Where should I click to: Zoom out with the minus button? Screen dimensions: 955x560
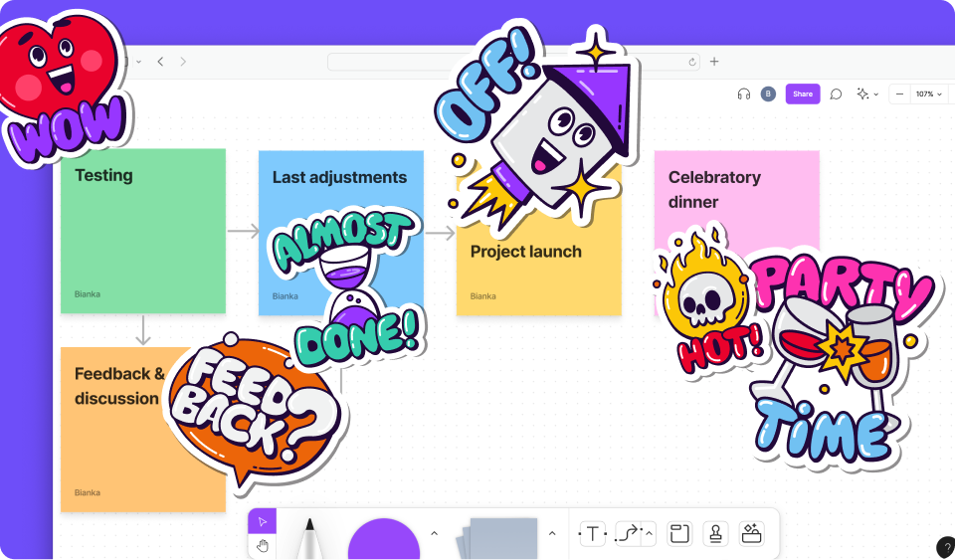900,94
